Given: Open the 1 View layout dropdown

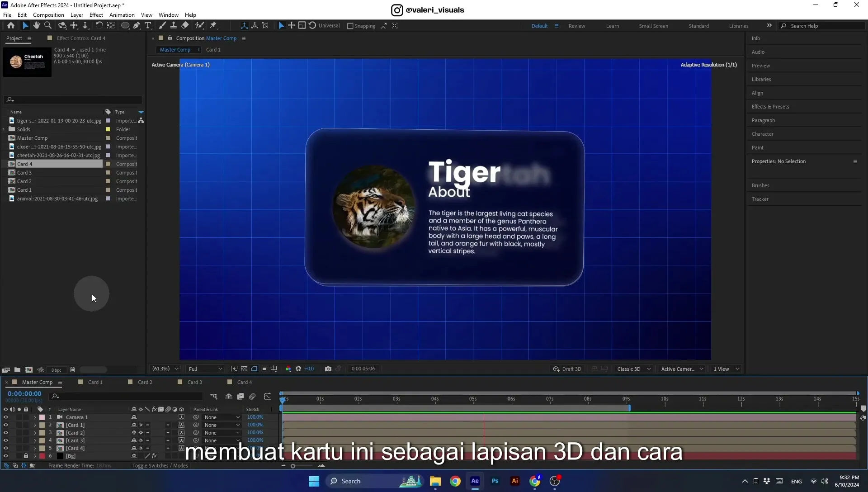Looking at the screenshot, I should click(726, 369).
